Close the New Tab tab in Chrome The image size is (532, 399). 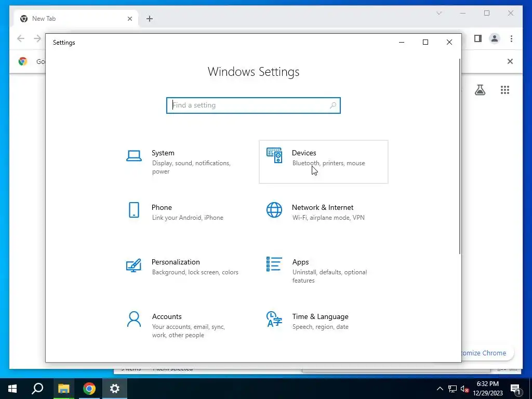click(x=129, y=19)
